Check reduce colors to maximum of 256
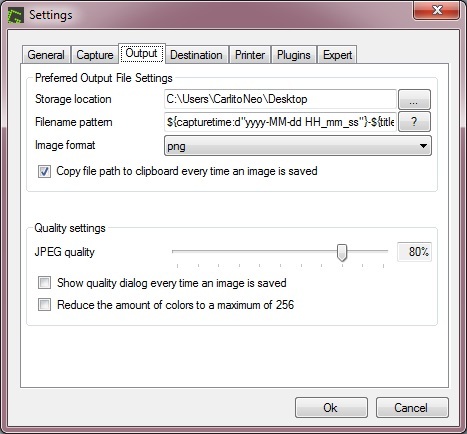Viewport: 467px width, 434px height. click(x=44, y=305)
